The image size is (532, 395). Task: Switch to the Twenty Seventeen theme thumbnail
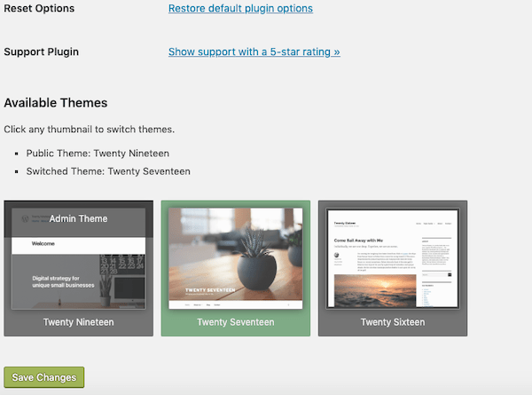[236, 268]
